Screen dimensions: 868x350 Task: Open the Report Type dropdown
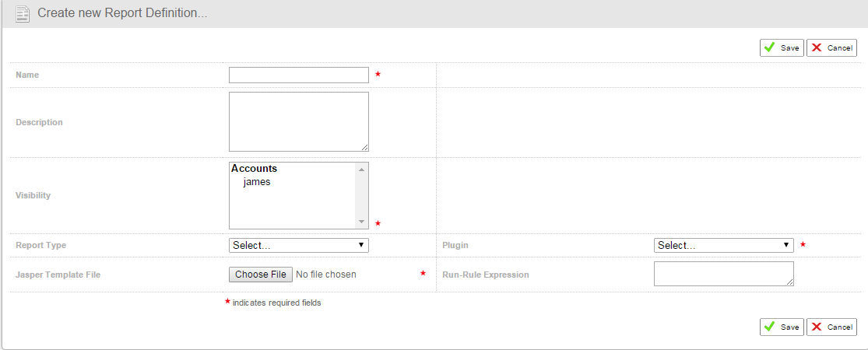298,245
